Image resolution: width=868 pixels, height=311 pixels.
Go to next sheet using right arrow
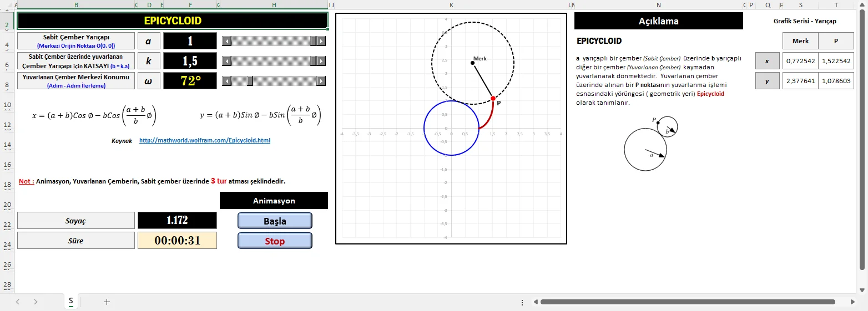click(36, 302)
